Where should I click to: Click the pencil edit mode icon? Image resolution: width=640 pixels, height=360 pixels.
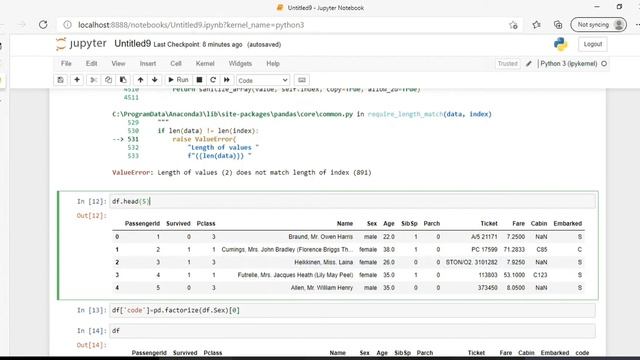pyautogui.click(x=529, y=64)
